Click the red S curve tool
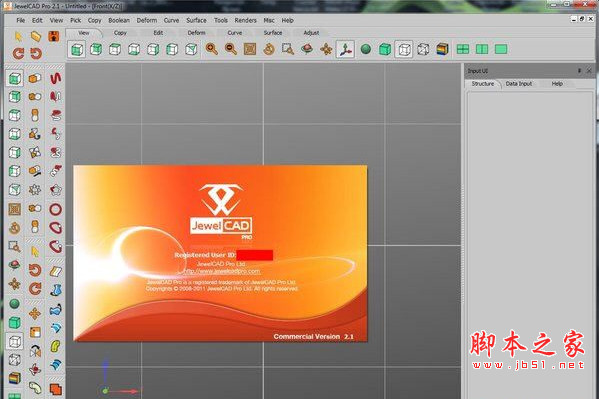 (55, 78)
